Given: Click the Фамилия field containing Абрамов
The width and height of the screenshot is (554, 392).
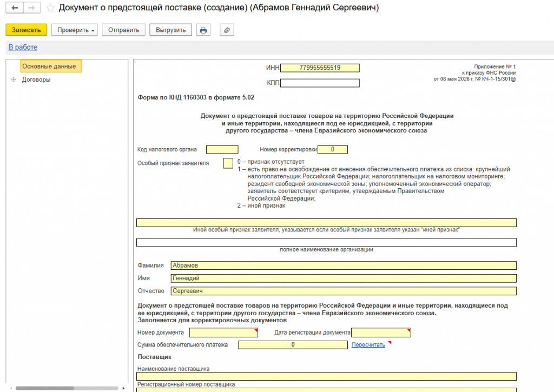Looking at the screenshot, I should tap(344, 265).
